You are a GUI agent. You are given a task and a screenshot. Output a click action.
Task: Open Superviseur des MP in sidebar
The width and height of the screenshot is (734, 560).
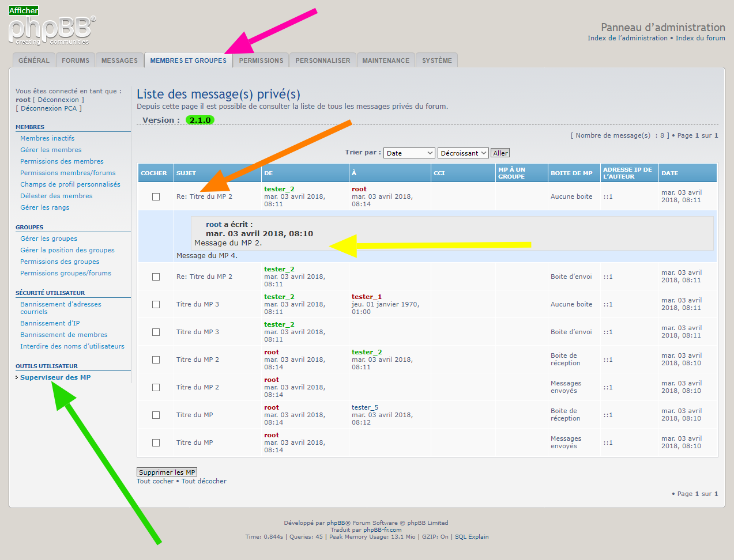point(55,377)
